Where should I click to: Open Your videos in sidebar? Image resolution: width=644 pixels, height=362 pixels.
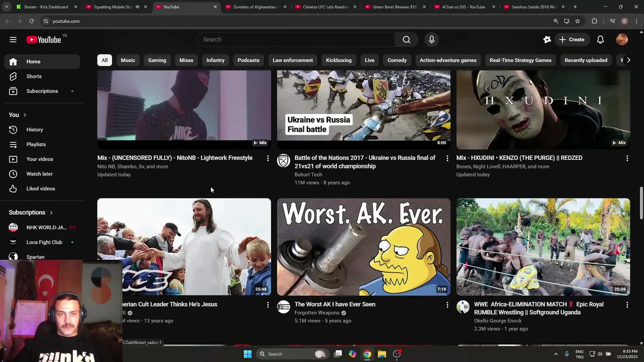[42, 159]
